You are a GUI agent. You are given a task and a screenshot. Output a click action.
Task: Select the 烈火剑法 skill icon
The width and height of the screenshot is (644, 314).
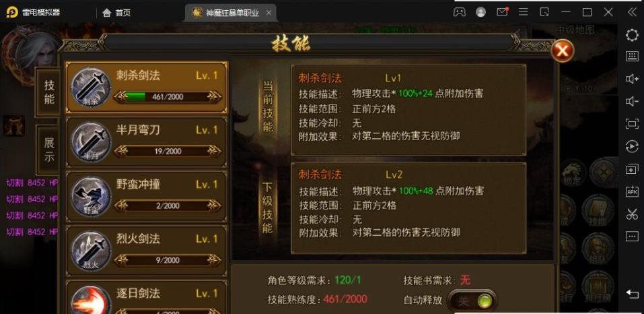pyautogui.click(x=91, y=251)
